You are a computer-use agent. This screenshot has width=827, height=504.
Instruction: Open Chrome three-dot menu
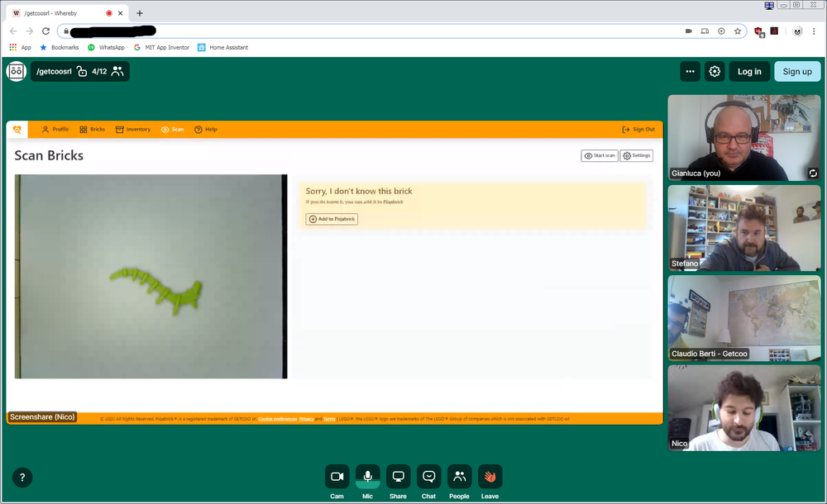point(814,31)
